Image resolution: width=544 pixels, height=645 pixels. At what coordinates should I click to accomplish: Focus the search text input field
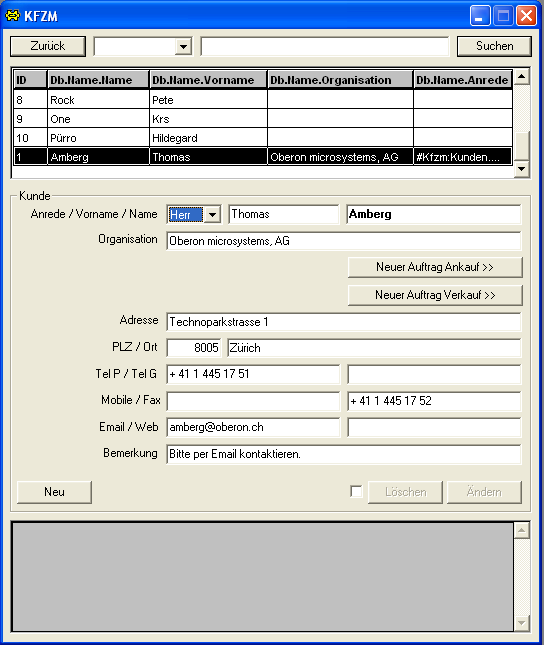click(x=325, y=46)
